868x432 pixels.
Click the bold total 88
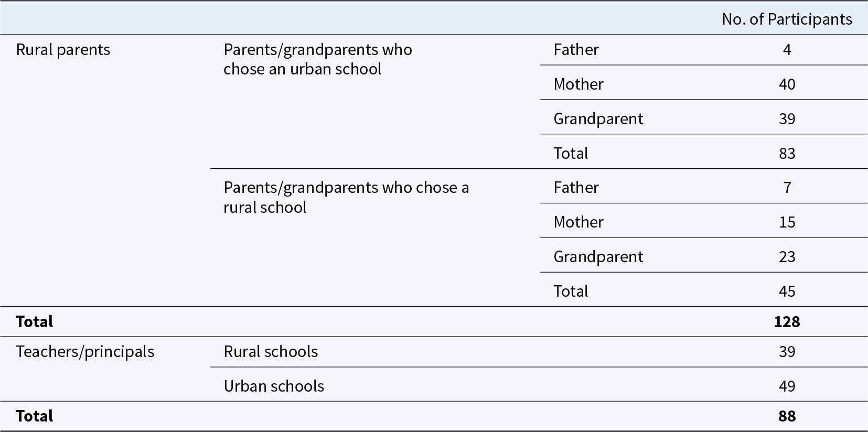tap(787, 416)
